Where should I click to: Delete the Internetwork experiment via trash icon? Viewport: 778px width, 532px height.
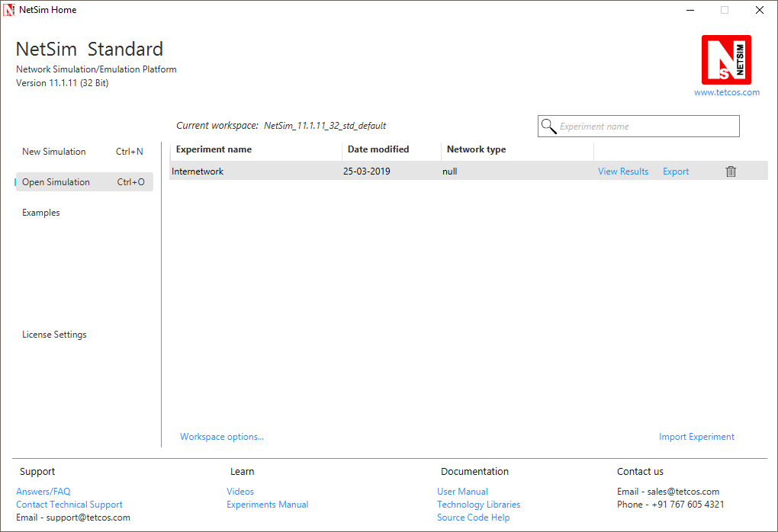tap(731, 171)
